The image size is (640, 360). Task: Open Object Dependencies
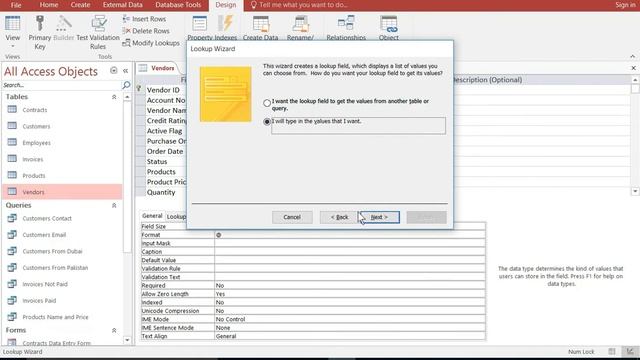388,28
